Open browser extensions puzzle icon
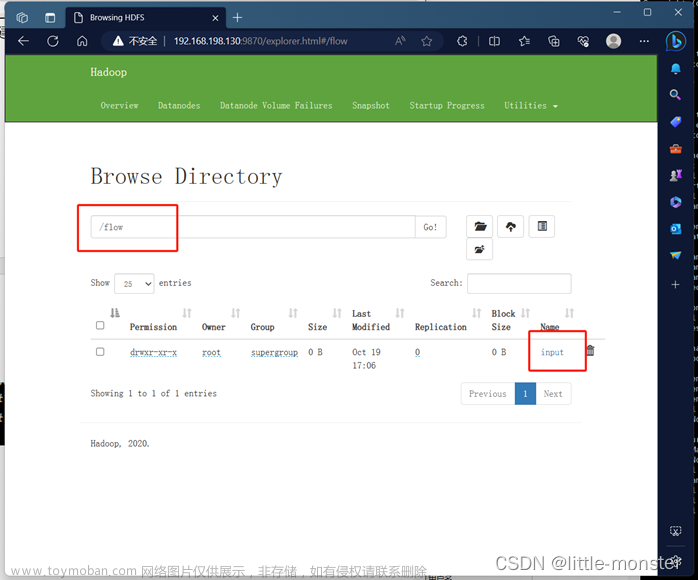Screen dimensions: 698x580 [x=463, y=41]
